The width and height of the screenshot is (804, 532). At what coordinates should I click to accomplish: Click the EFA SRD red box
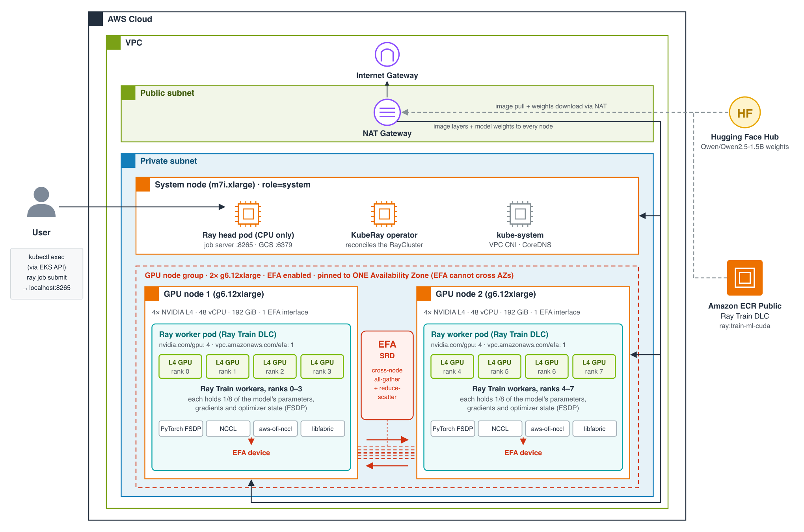point(387,375)
